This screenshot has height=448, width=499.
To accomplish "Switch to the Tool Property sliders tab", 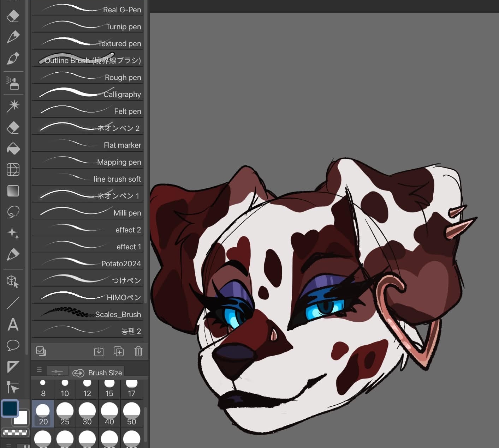I will click(57, 373).
